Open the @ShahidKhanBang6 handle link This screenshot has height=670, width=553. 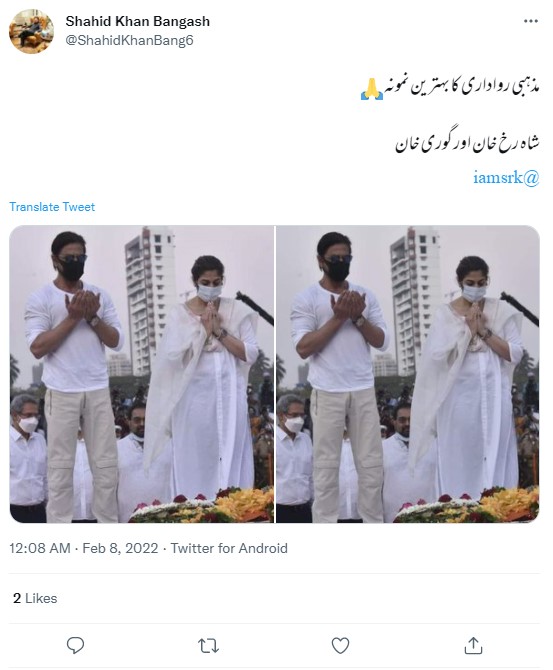pyautogui.click(x=129, y=41)
